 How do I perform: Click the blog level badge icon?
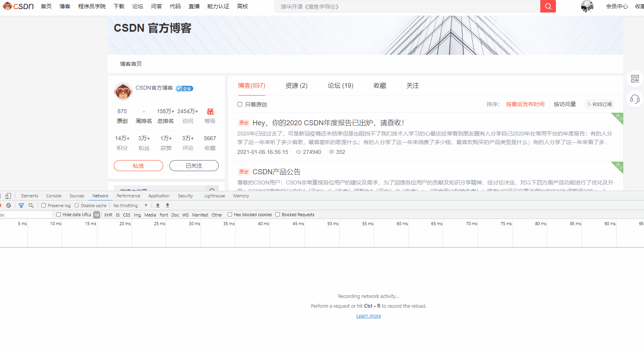pyautogui.click(x=210, y=112)
